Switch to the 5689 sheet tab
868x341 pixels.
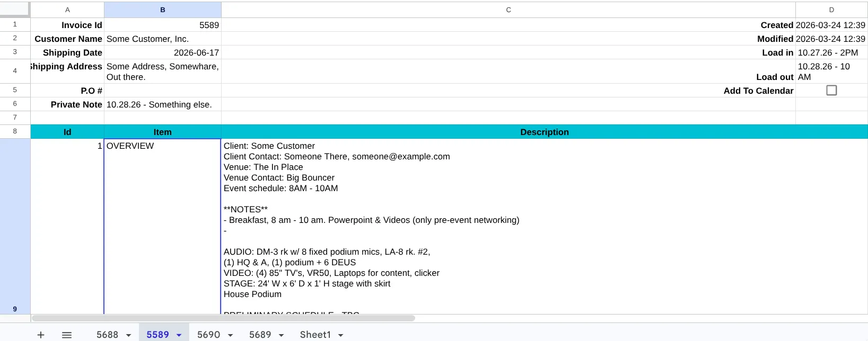tap(260, 335)
